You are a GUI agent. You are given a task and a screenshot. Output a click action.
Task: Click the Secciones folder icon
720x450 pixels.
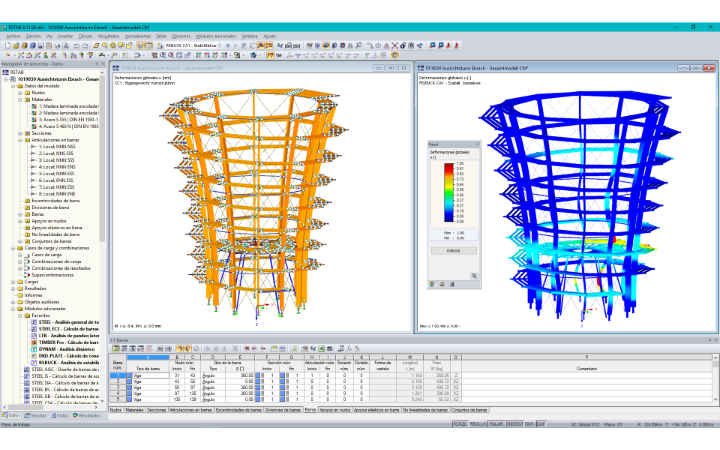27,133
